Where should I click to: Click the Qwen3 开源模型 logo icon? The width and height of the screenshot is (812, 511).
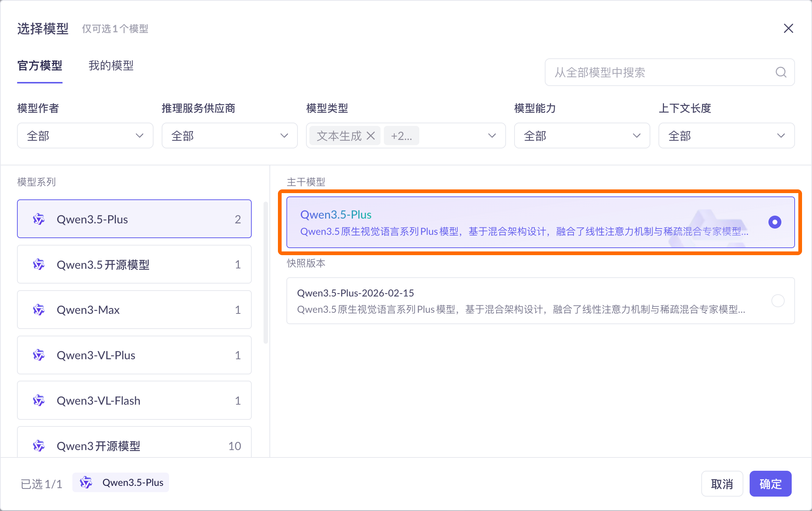click(x=39, y=446)
